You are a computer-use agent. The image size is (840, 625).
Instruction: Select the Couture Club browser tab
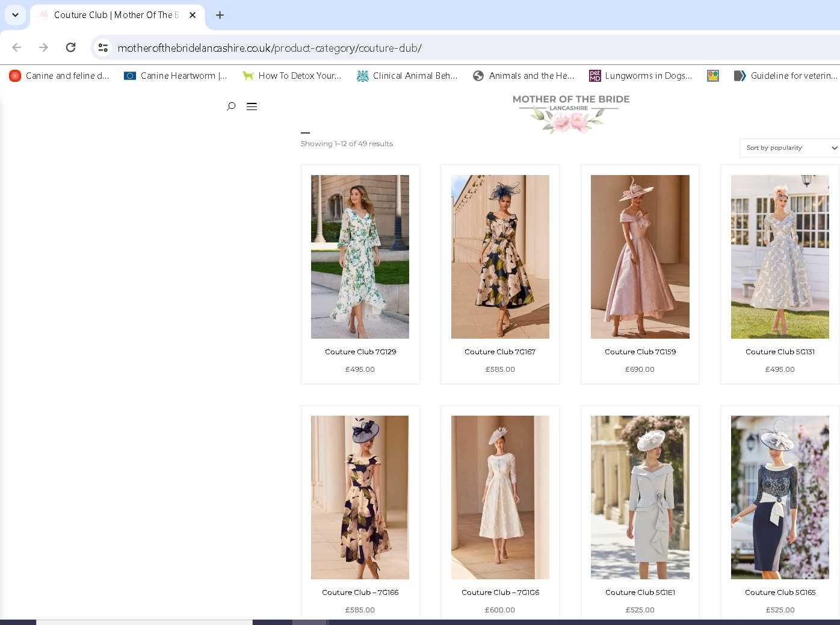[x=117, y=15]
